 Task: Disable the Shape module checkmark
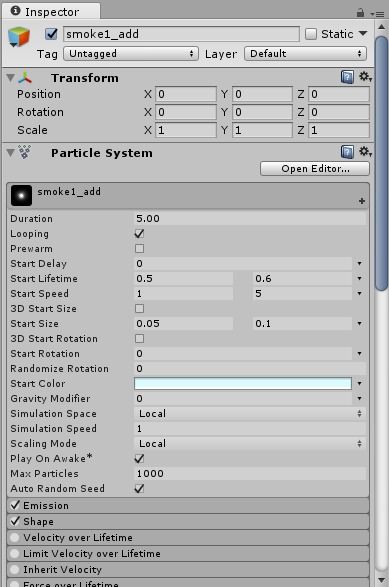pyautogui.click(x=15, y=521)
